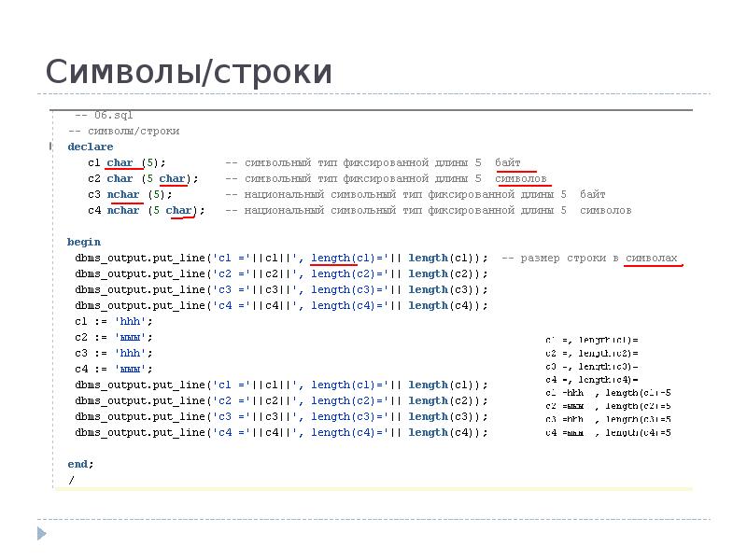Click the 'declare' keyword
The image size is (747, 560).
point(90,147)
